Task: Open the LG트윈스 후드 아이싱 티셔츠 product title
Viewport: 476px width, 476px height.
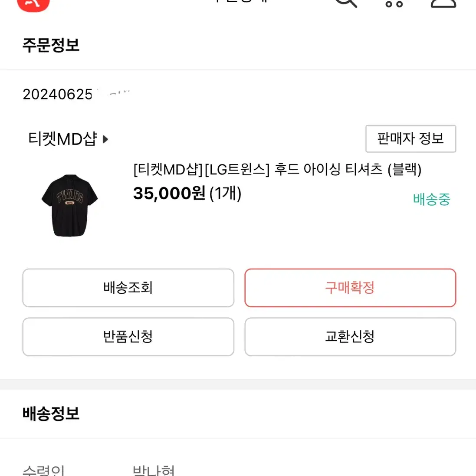Action: (277, 169)
